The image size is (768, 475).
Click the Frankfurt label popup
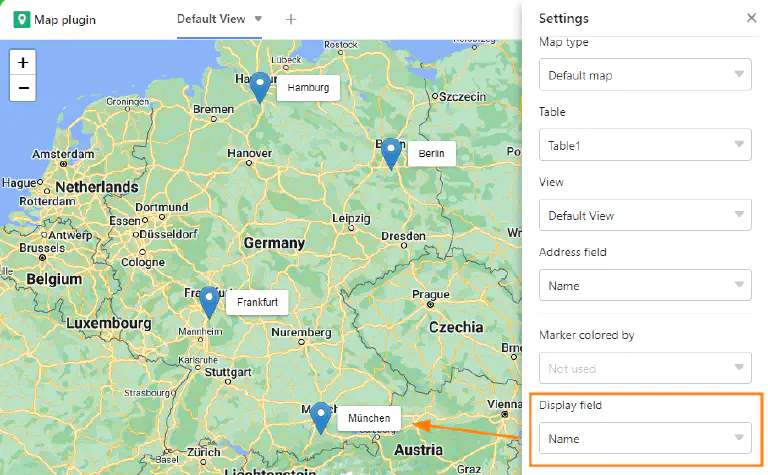pos(257,302)
